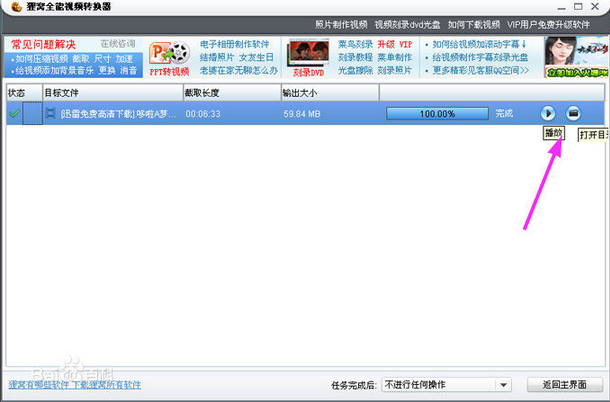Click the 任务完成后 dropdown arrow

coord(503,385)
